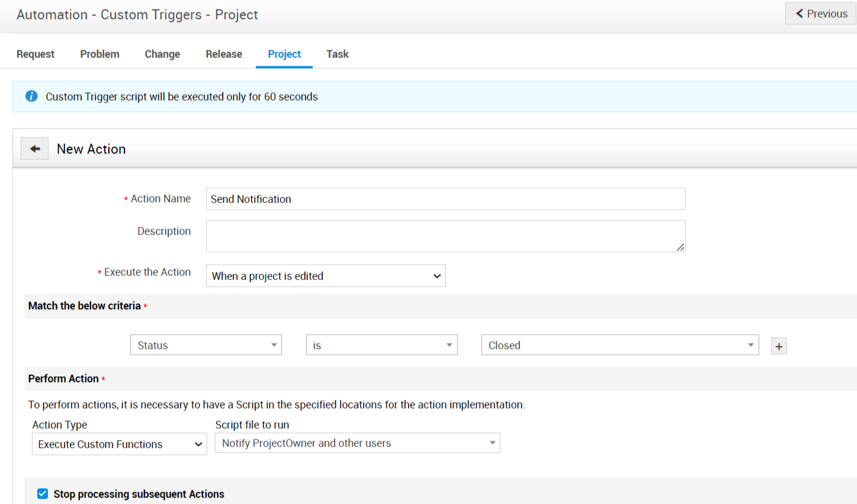
Task: Open the Execute the Action dropdown
Action: (325, 276)
